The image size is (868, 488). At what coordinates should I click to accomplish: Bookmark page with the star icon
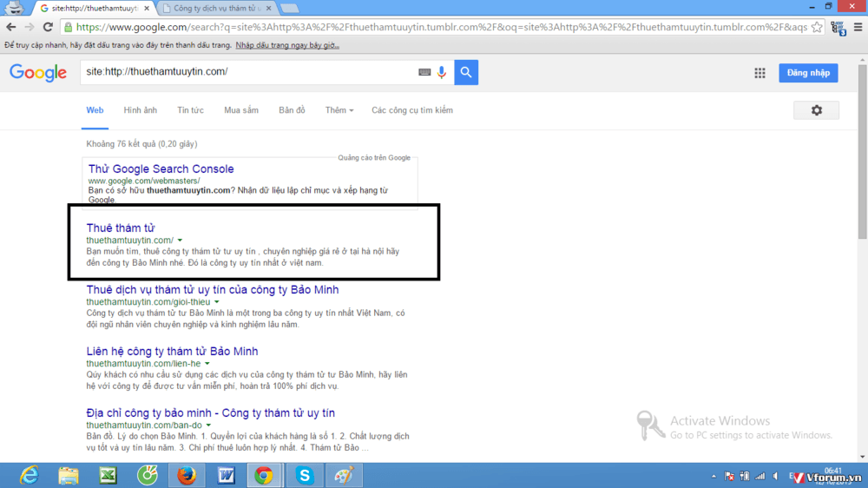click(x=817, y=27)
